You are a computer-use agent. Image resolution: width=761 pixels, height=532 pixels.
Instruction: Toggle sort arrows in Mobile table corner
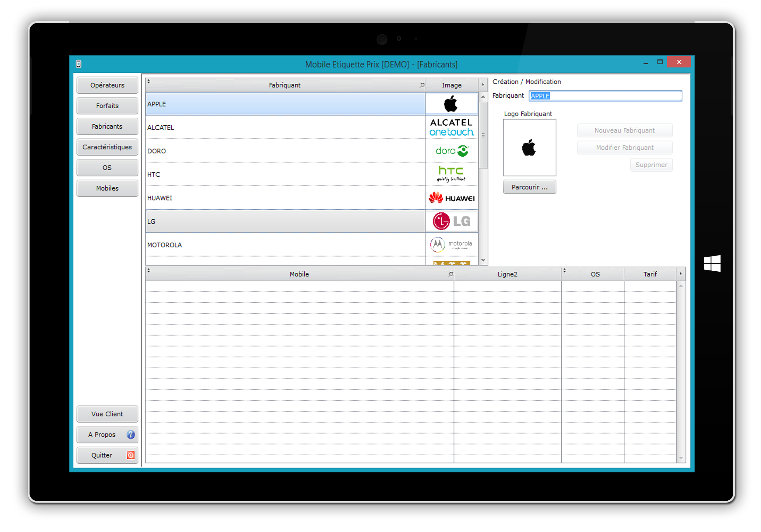pyautogui.click(x=149, y=270)
